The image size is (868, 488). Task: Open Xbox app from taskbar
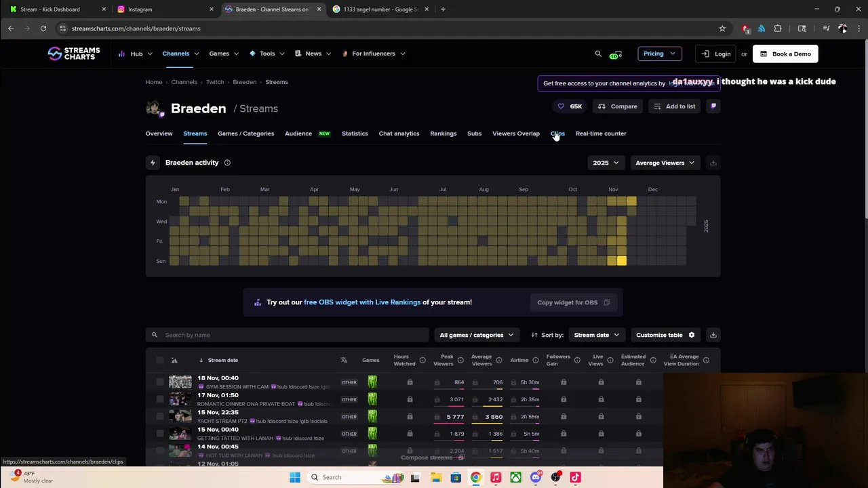click(516, 477)
